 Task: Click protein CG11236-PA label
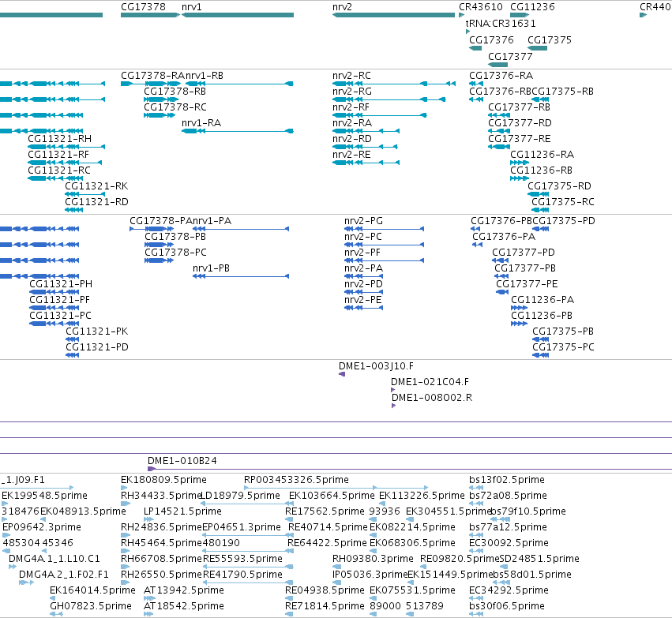pyautogui.click(x=542, y=300)
